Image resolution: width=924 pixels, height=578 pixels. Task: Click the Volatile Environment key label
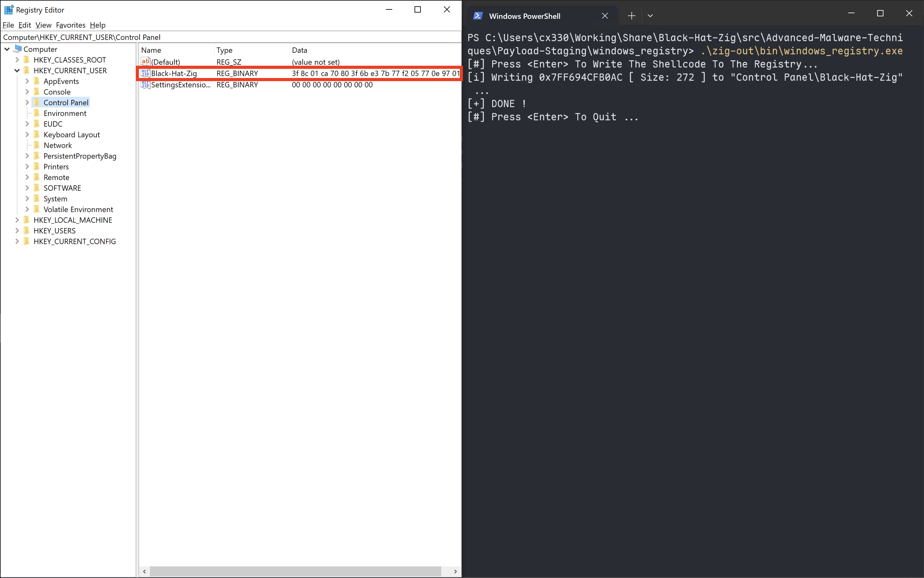(x=78, y=209)
